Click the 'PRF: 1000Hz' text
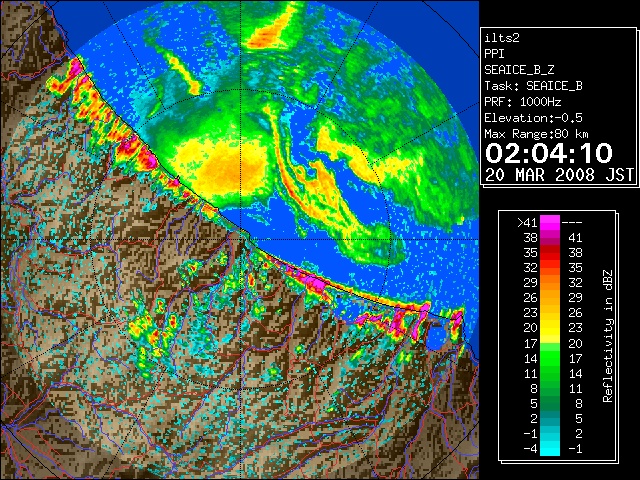This screenshot has width=640, height=480. click(523, 102)
